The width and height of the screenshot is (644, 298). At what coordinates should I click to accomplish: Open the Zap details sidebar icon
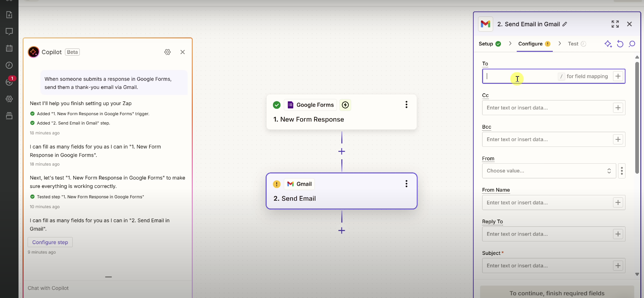tap(9, 14)
